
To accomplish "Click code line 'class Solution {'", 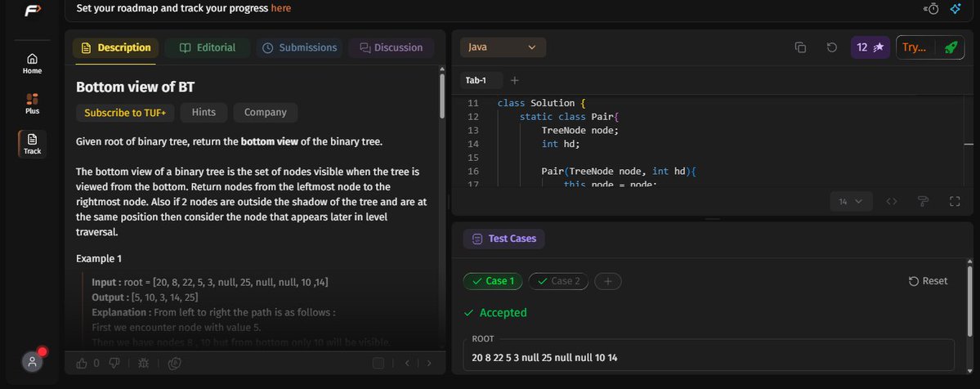I will [541, 103].
